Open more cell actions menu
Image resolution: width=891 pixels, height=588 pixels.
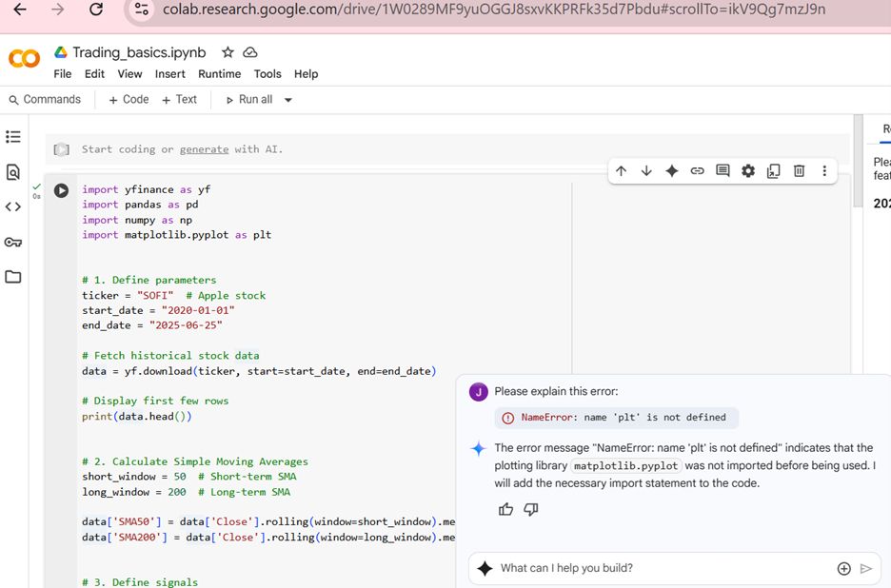(x=824, y=171)
